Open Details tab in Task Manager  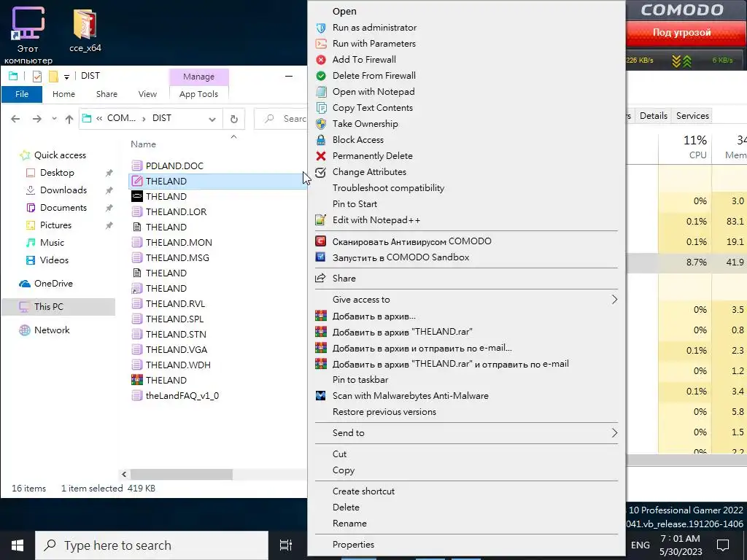click(x=653, y=116)
